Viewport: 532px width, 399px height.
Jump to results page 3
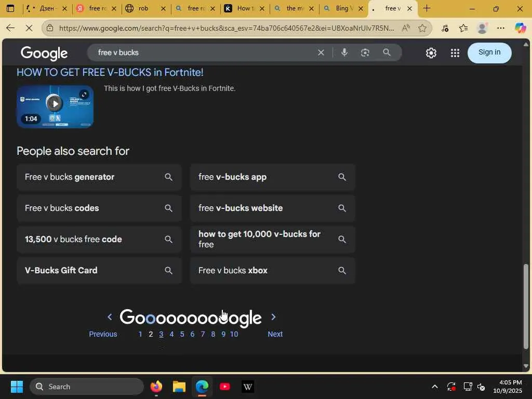point(161,334)
